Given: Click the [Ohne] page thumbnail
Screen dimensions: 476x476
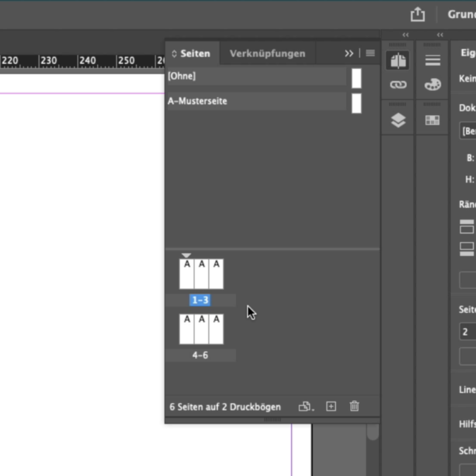Looking at the screenshot, I should pyautogui.click(x=357, y=79).
